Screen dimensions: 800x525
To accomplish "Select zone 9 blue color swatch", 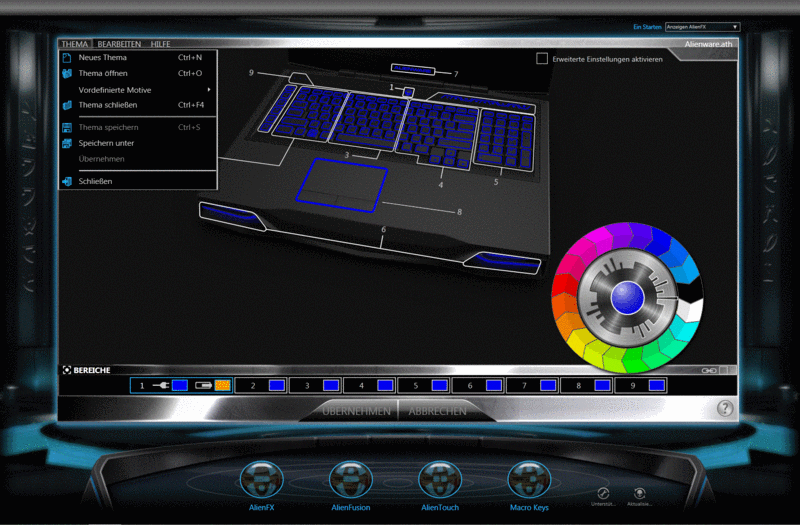I will [x=657, y=385].
